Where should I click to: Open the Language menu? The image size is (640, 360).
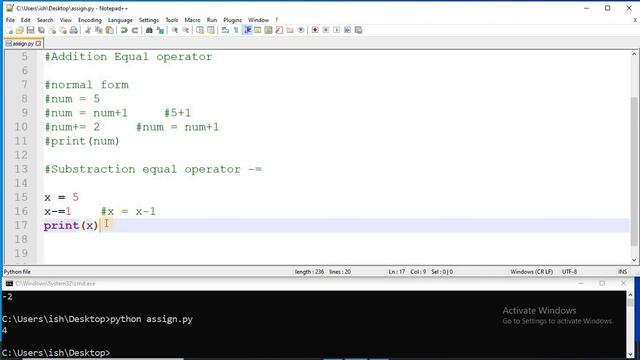120,20
